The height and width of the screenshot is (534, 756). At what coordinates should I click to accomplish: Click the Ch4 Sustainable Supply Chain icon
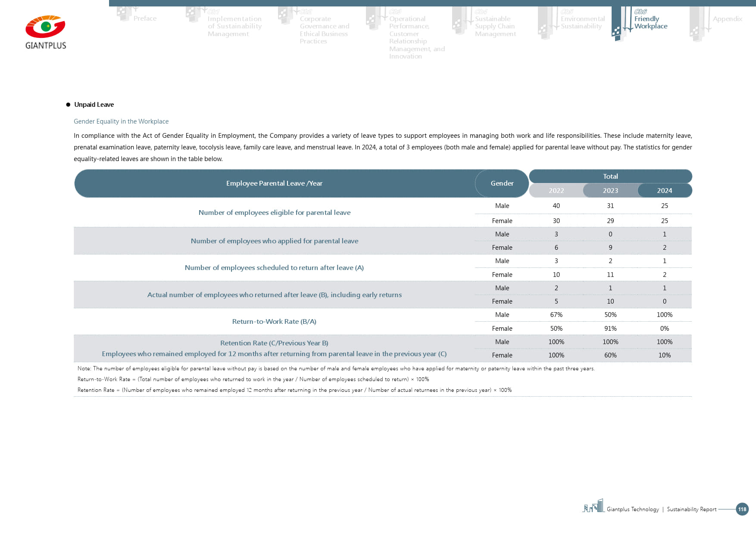459,21
